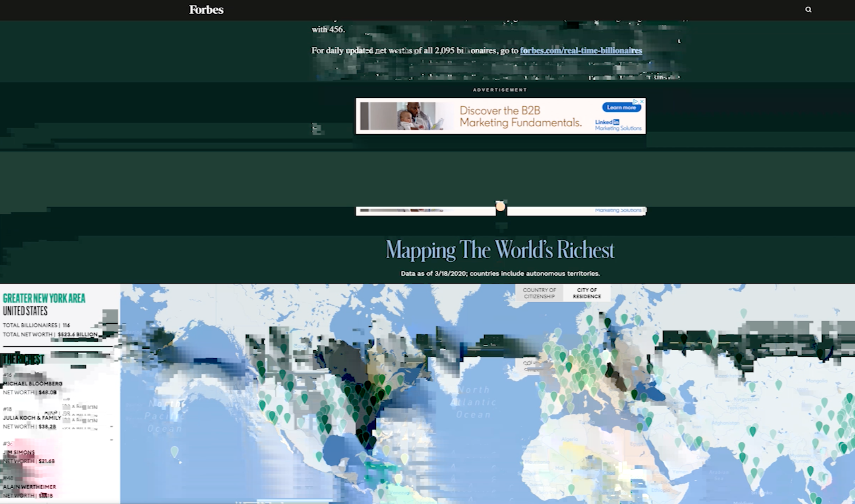Select the City of Residence toggle
The height and width of the screenshot is (504, 855).
pos(587,293)
